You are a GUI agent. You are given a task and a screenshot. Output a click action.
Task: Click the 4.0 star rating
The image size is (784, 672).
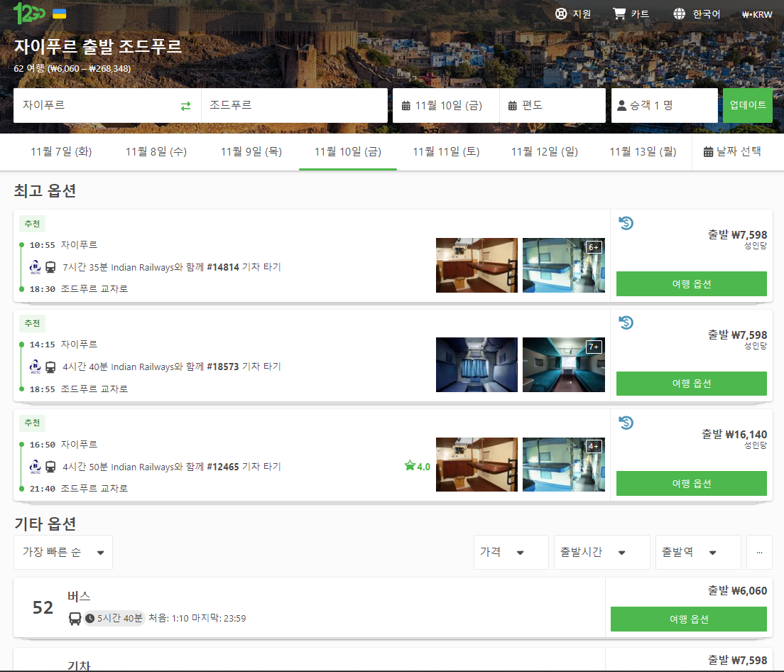[418, 466]
